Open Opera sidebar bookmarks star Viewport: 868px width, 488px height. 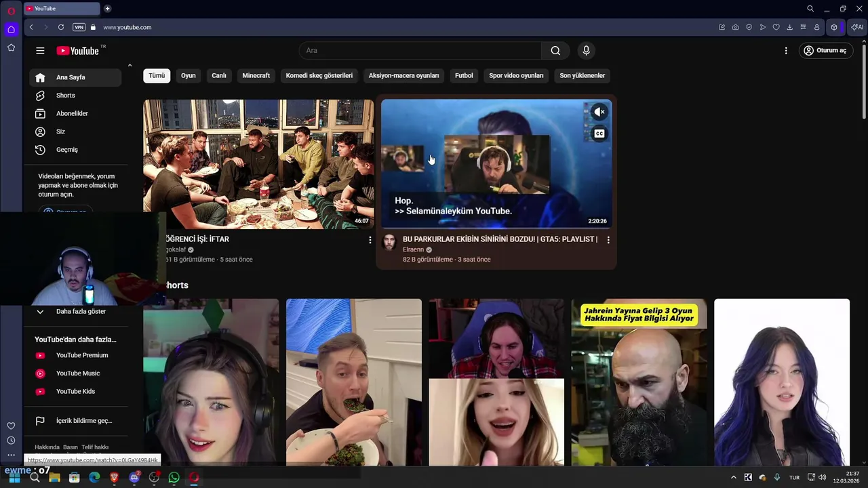(11, 47)
